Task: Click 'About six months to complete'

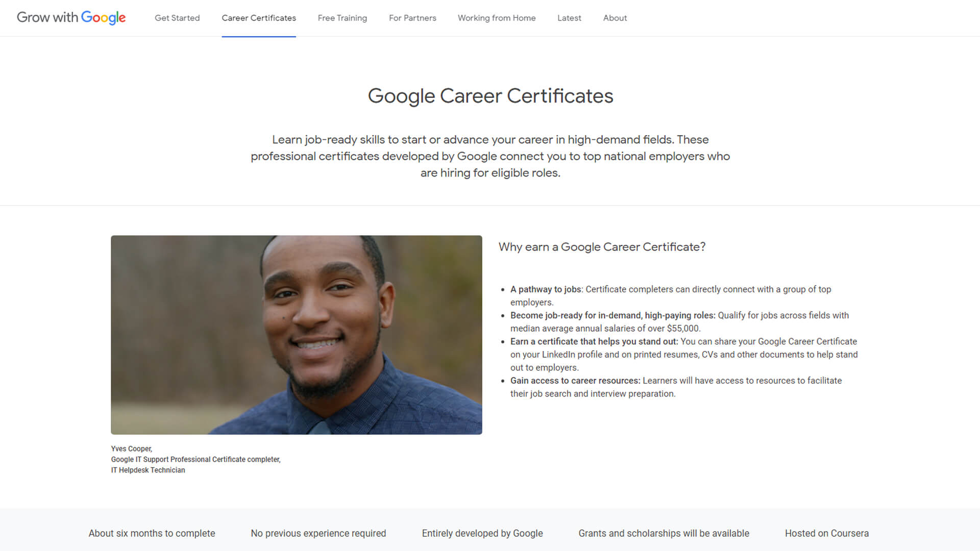Action: 152,533
